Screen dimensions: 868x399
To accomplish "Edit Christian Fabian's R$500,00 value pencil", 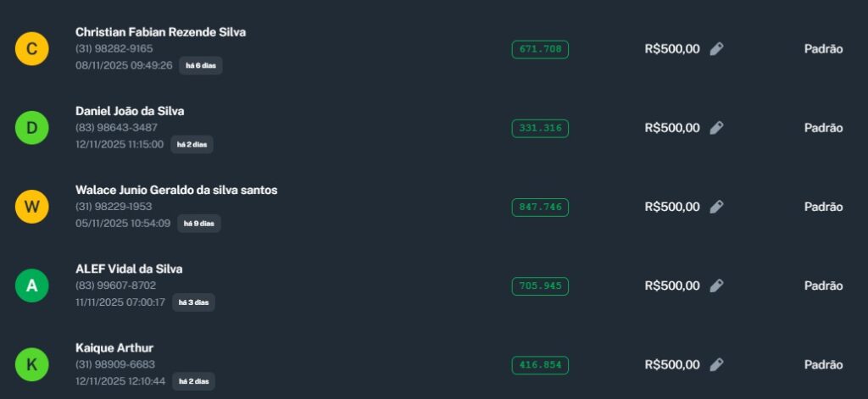I will 716,49.
